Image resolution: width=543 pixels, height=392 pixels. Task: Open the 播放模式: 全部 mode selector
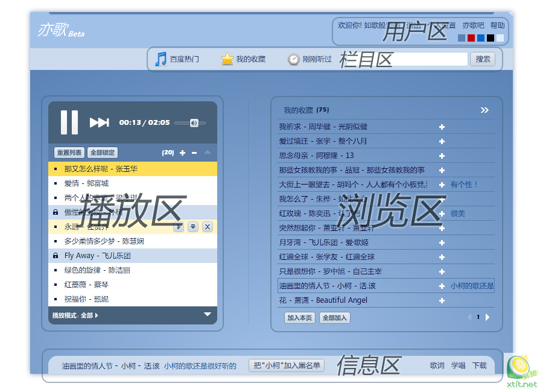(x=75, y=315)
